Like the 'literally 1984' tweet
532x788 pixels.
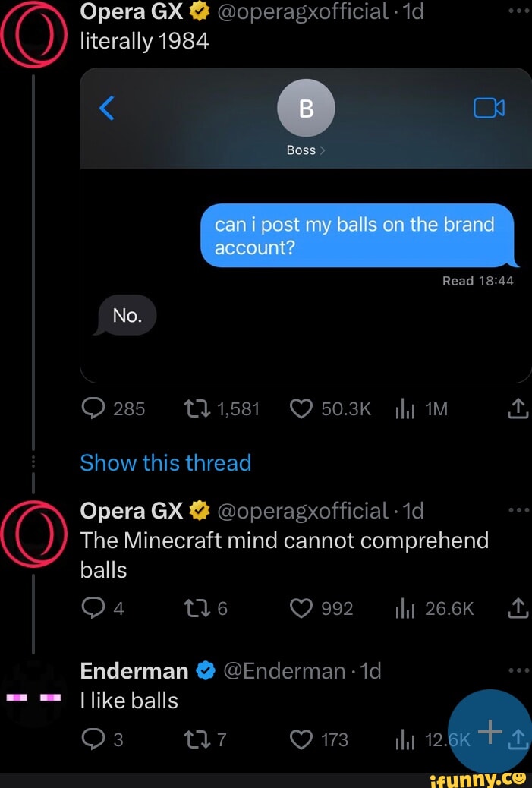click(x=301, y=409)
